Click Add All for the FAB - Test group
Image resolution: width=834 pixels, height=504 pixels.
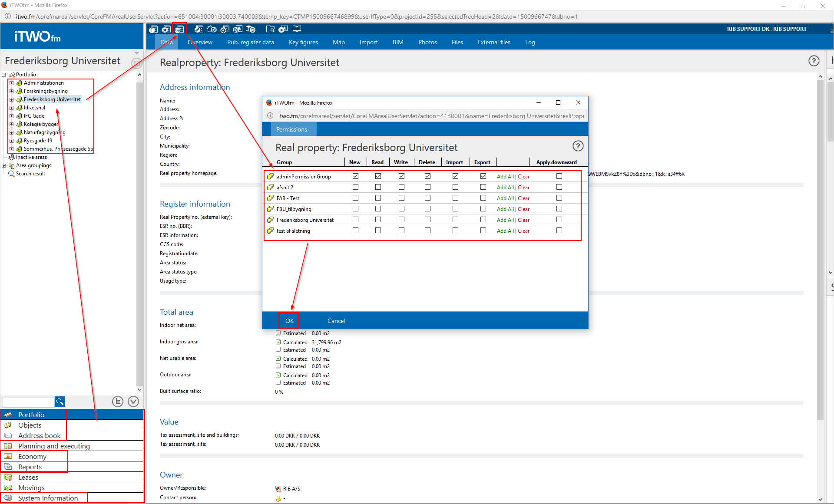[x=505, y=198]
